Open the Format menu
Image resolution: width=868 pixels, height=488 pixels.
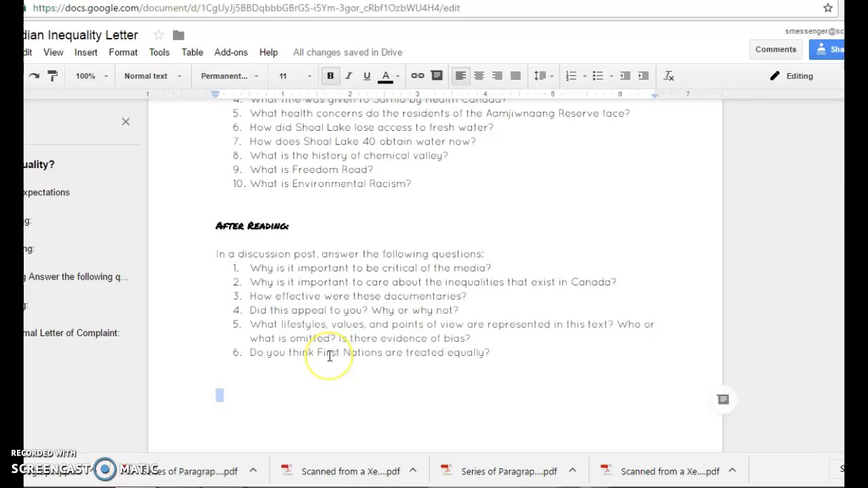click(123, 52)
